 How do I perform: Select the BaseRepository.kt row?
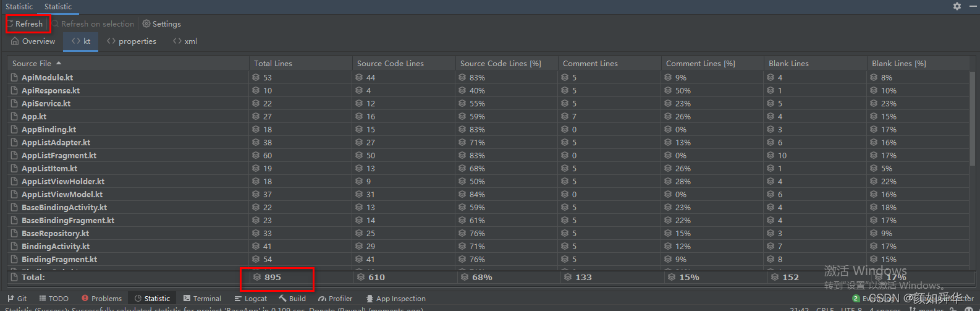coord(488,233)
